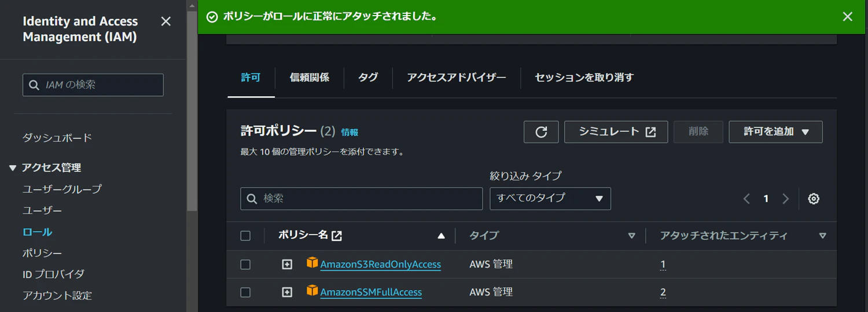Click the disabled 削除 button
The width and height of the screenshot is (868, 312).
point(698,132)
